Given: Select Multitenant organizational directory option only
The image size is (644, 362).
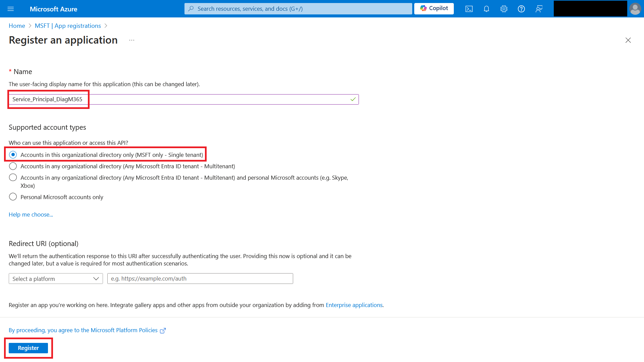Looking at the screenshot, I should (13, 166).
